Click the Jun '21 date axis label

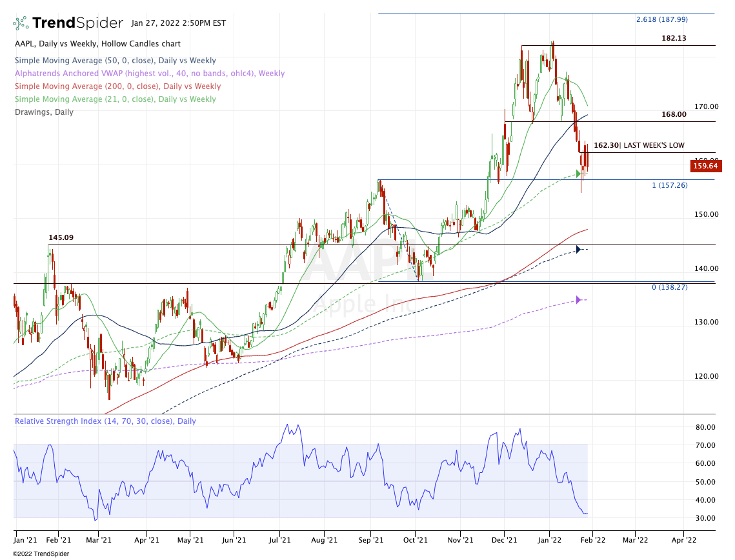coord(234,540)
